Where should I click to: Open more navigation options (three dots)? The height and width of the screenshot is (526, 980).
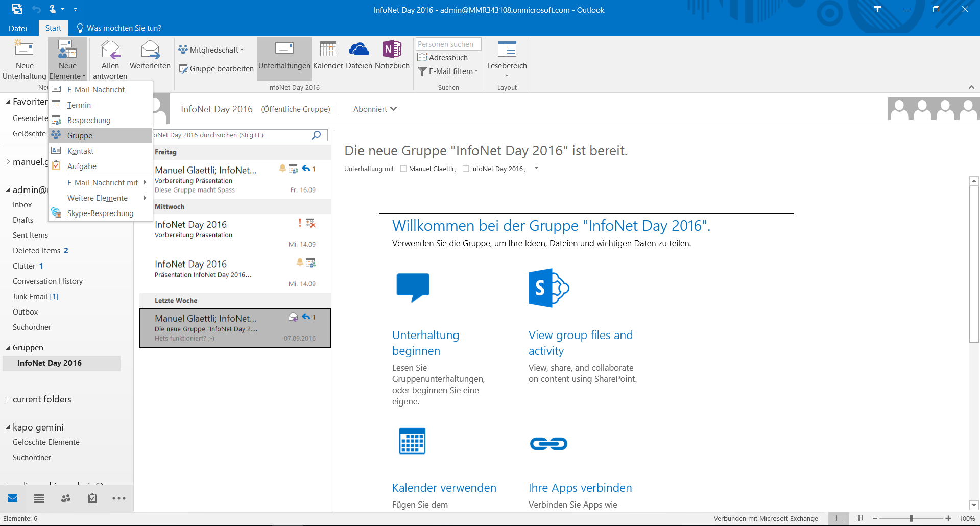[119, 498]
